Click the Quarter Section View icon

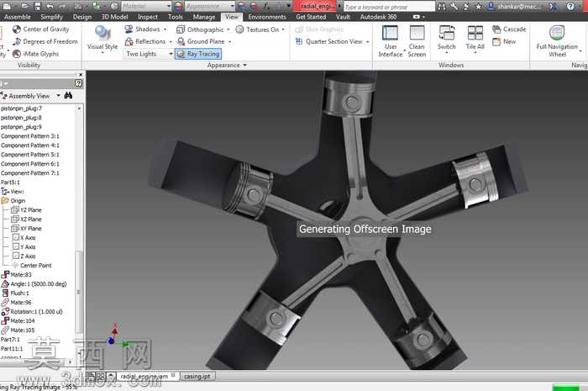coord(299,42)
